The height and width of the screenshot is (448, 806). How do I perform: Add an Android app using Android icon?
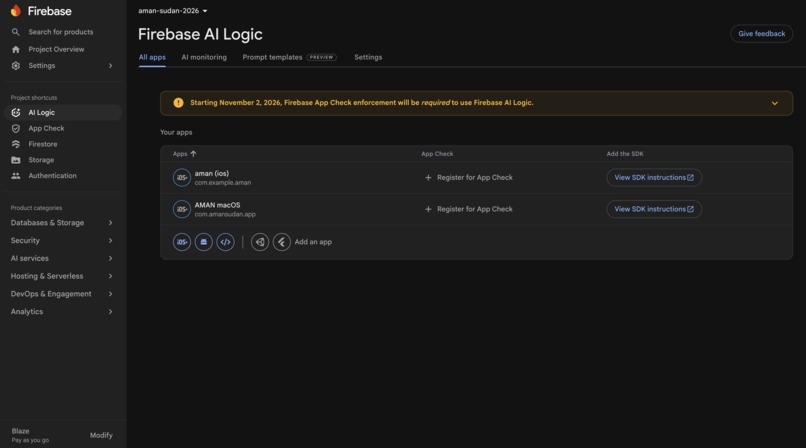(x=204, y=242)
